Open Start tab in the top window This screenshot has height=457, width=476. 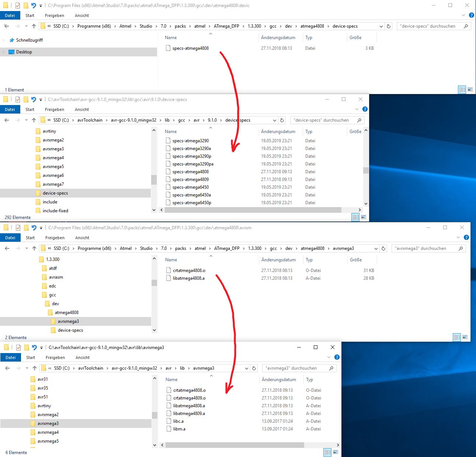tap(30, 15)
